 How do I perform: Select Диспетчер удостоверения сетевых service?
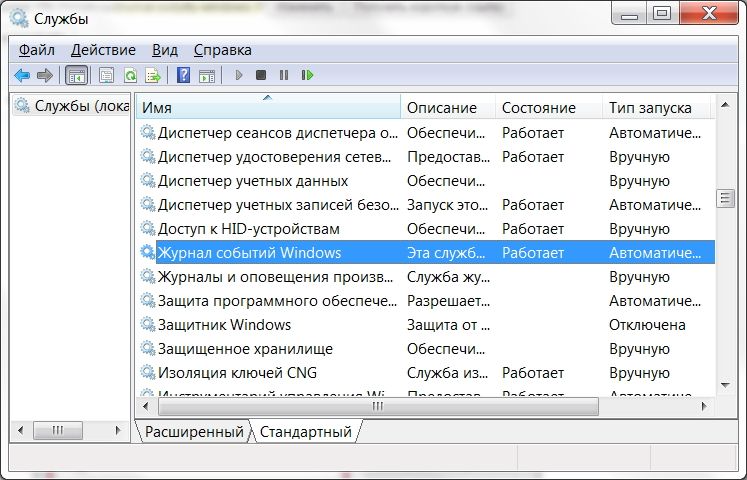(426, 157)
